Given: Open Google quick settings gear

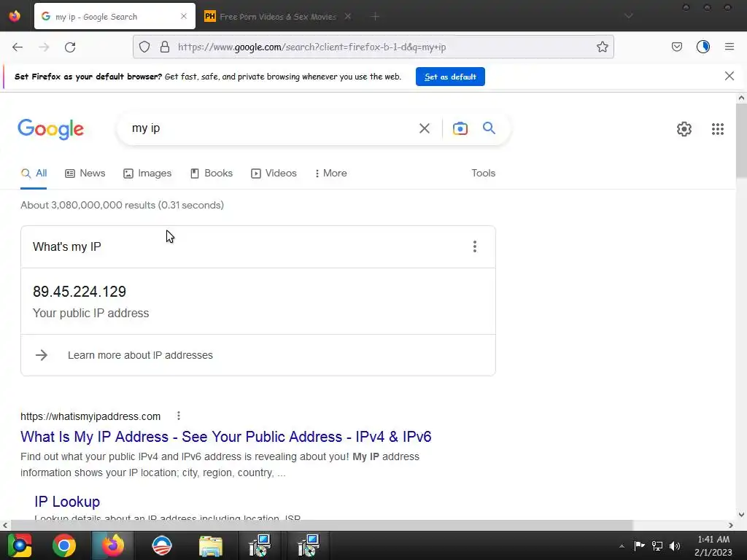Looking at the screenshot, I should pyautogui.click(x=684, y=129).
